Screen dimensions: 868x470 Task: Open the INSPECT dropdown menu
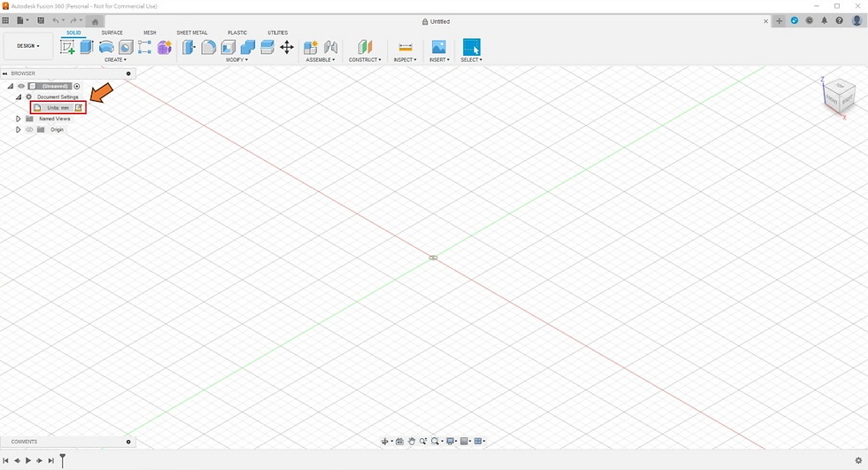coord(406,59)
